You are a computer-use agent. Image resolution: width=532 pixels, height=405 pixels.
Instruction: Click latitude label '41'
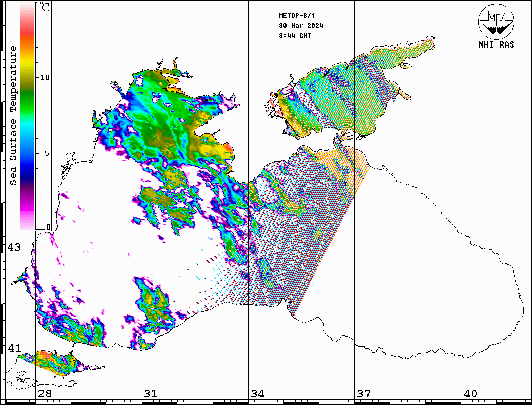tap(14, 348)
